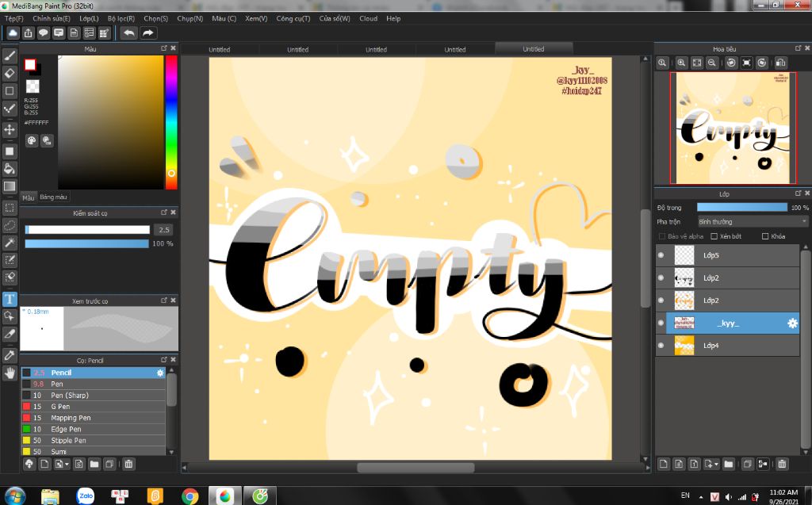Select the Select Eraser tool
Screen dimensions: 812x505
[x=10, y=277]
